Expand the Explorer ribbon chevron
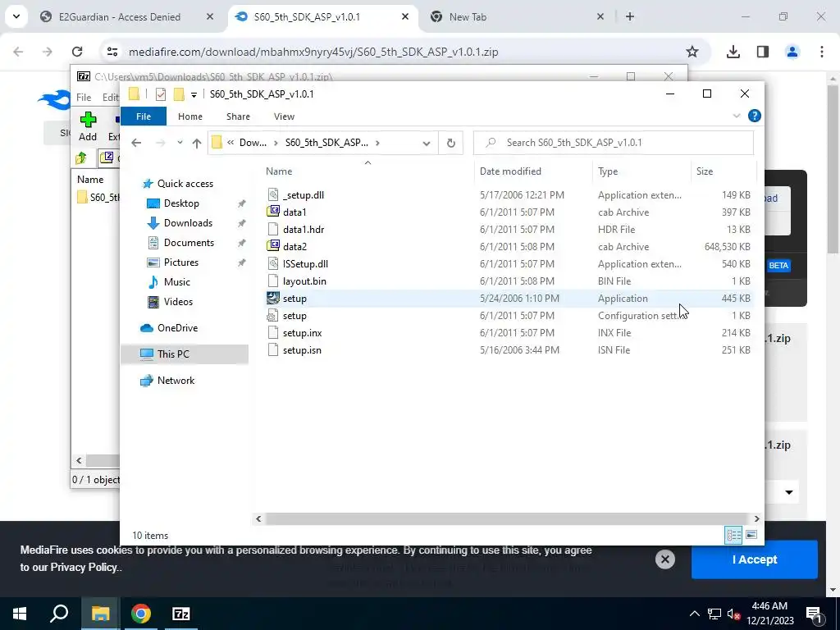840x630 pixels. (737, 116)
